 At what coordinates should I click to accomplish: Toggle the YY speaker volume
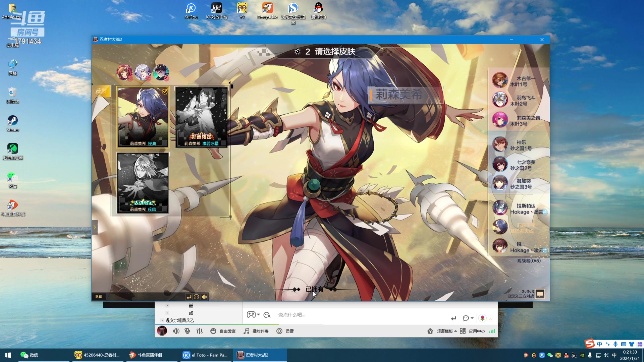[176, 331]
